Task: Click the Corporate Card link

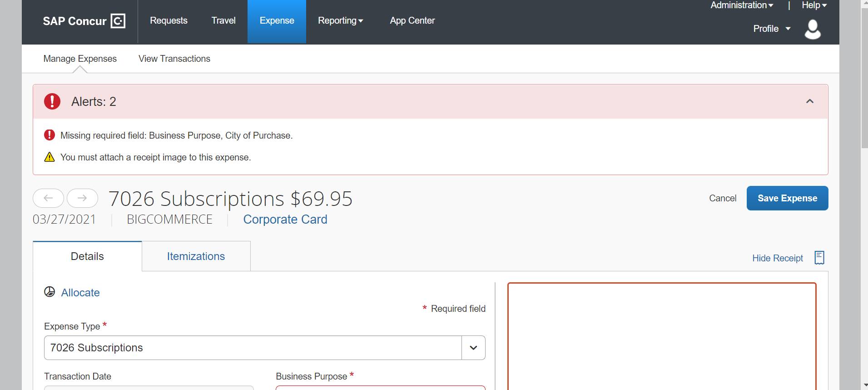Action: [285, 219]
